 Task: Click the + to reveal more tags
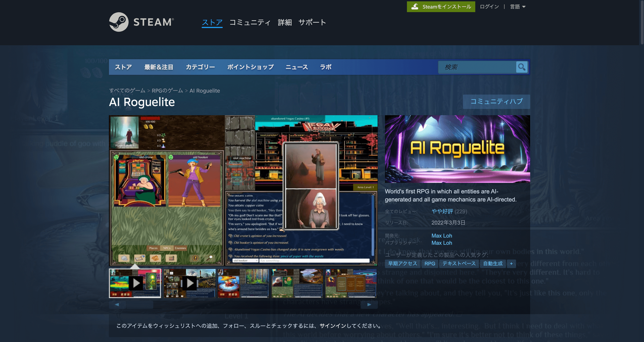click(511, 264)
